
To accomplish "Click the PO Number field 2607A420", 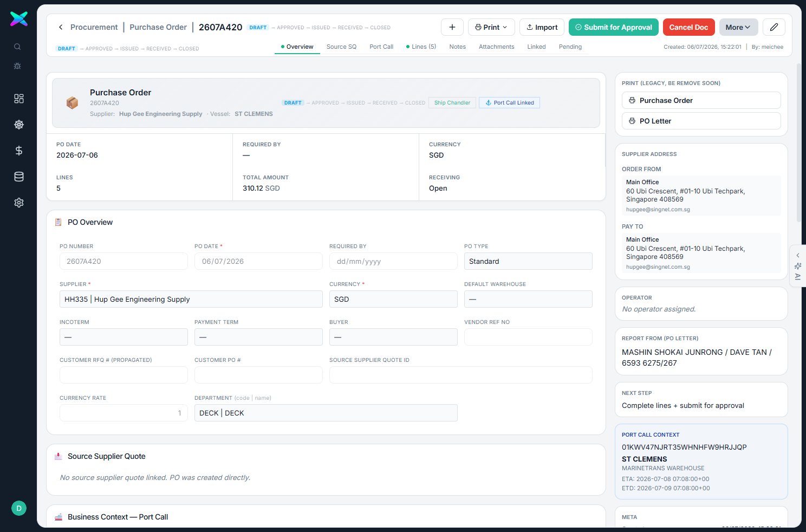I will (x=123, y=261).
